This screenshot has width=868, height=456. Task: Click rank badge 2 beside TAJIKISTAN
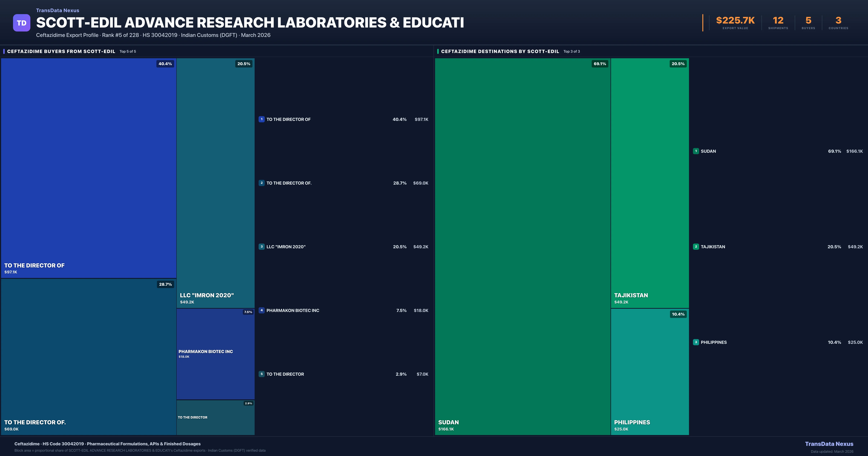(696, 247)
